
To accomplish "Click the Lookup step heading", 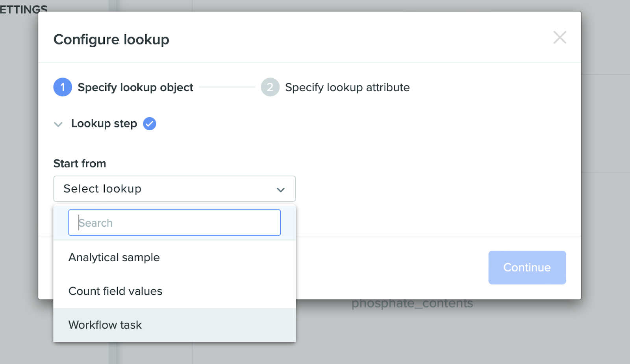I will (x=104, y=124).
